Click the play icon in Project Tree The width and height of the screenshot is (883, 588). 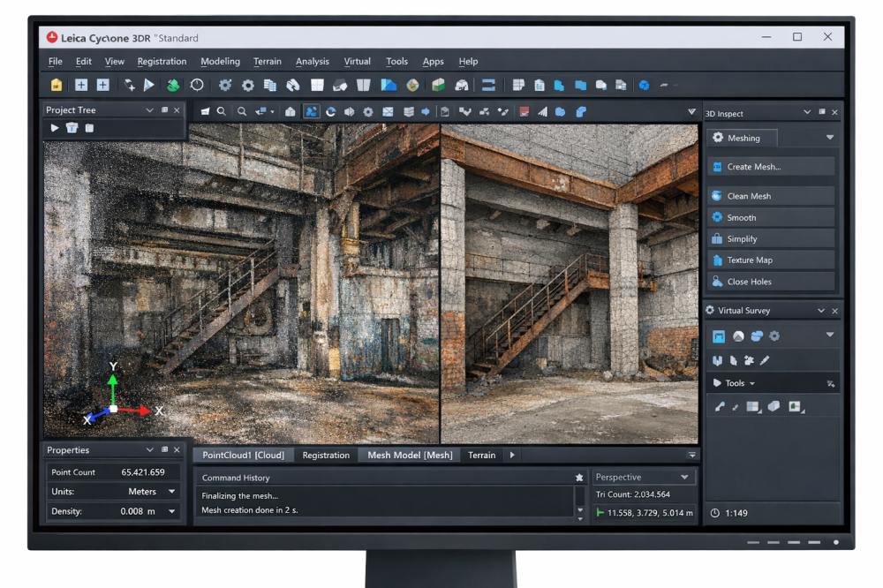[55, 128]
